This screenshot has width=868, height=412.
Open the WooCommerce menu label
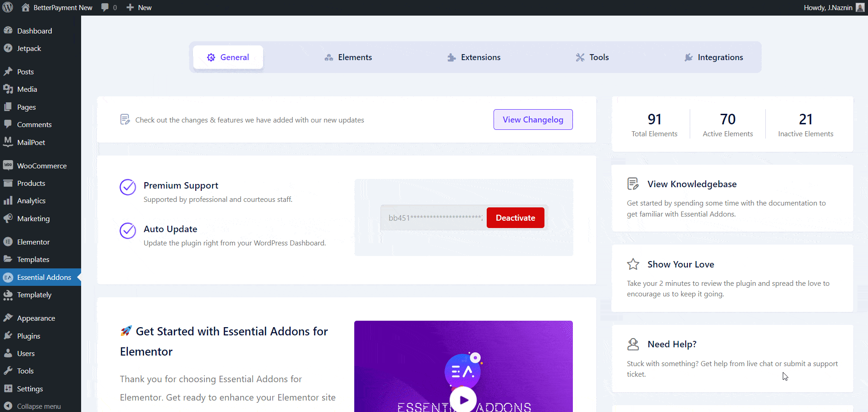coord(42,166)
